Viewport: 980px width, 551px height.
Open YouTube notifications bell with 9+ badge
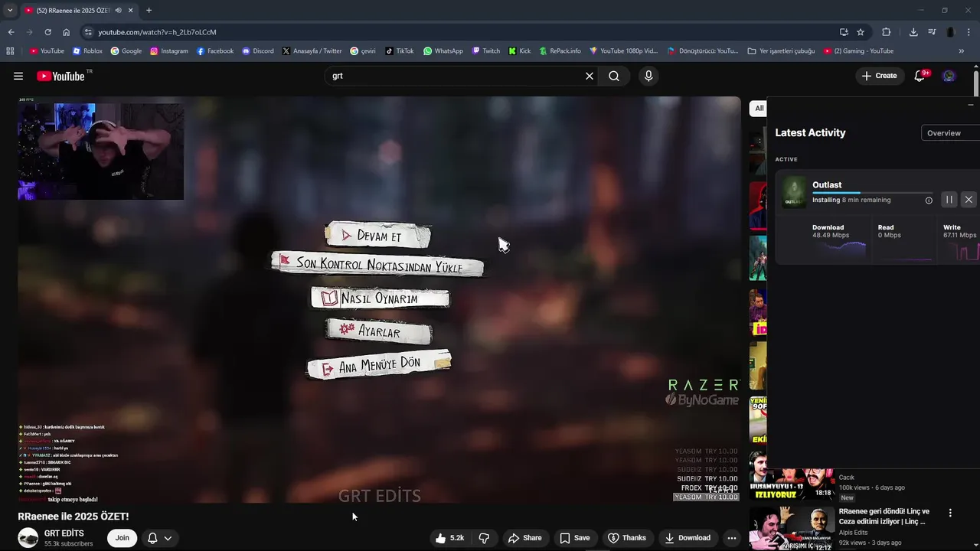[921, 76]
